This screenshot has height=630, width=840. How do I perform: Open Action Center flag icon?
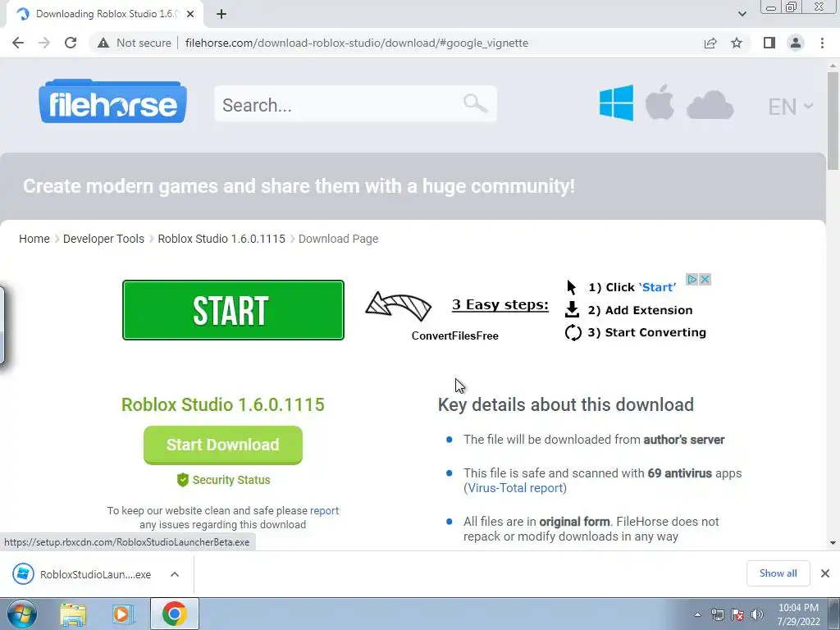737,615
